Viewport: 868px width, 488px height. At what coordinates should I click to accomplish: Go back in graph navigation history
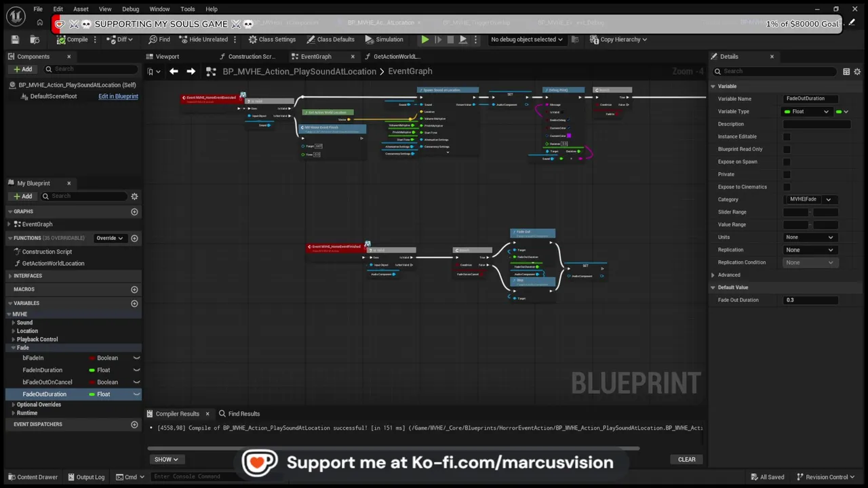click(174, 71)
